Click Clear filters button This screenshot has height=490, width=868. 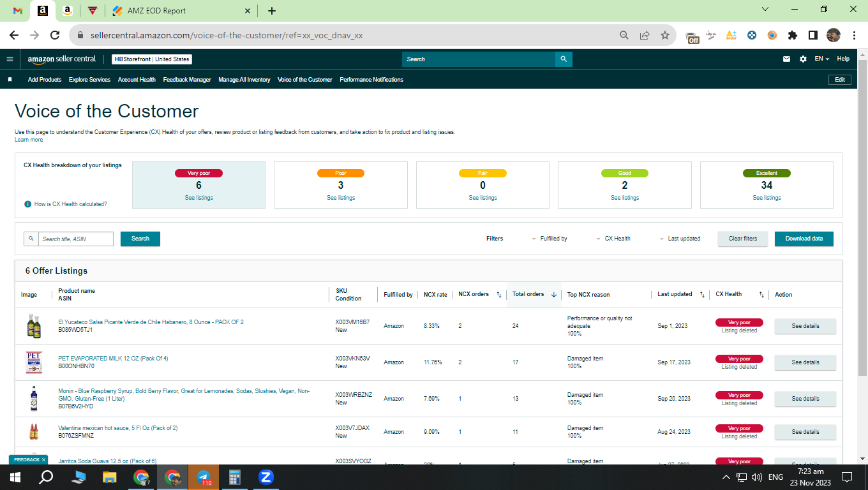(x=743, y=239)
